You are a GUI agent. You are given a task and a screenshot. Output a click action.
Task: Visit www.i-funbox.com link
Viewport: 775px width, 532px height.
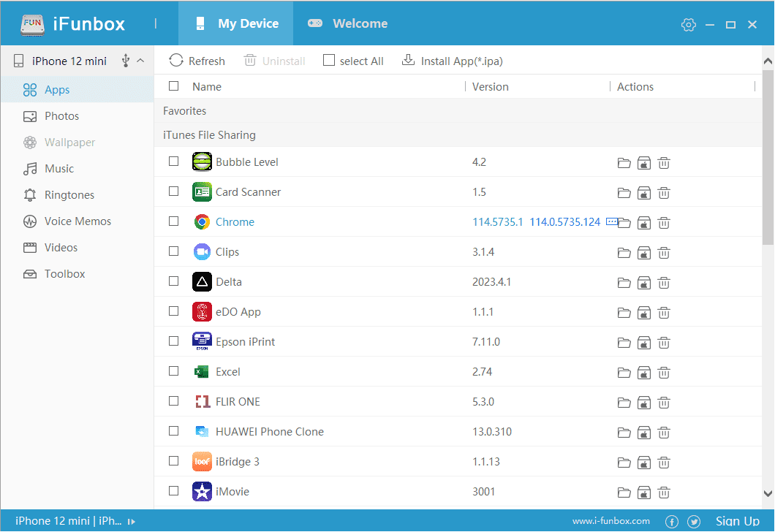(611, 521)
